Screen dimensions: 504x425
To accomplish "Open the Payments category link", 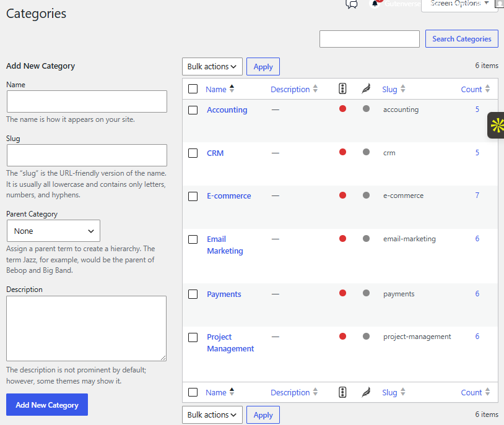I will point(224,294).
